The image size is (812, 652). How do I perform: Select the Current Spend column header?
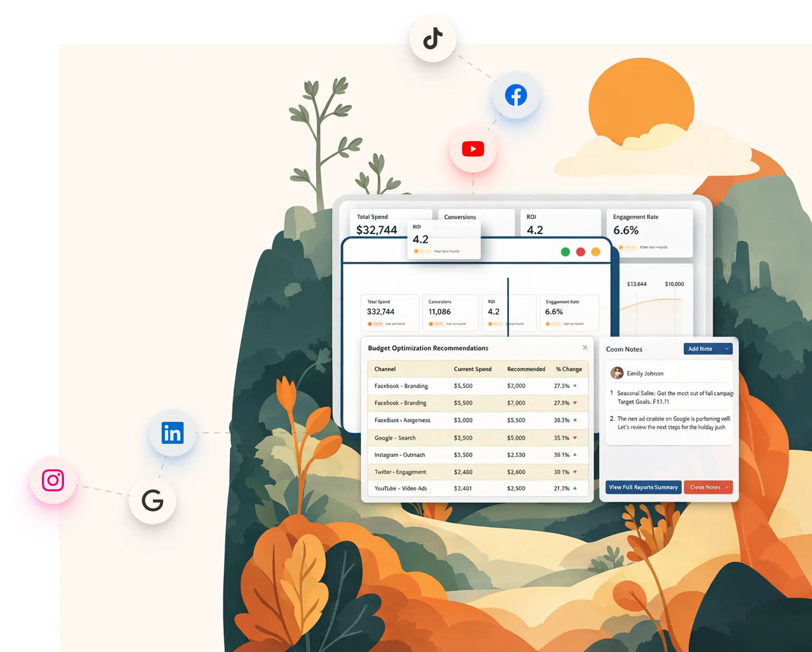[473, 369]
